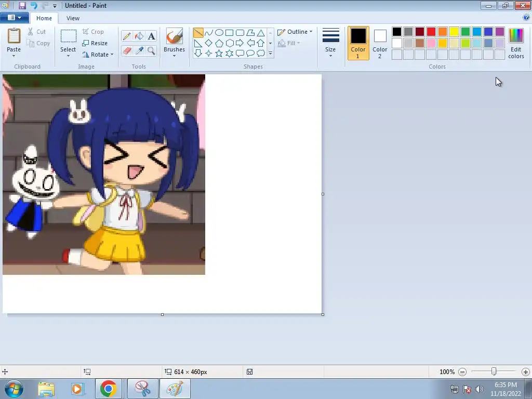
Task: Choose the Down arrow shape
Action: pyautogui.click(x=198, y=54)
